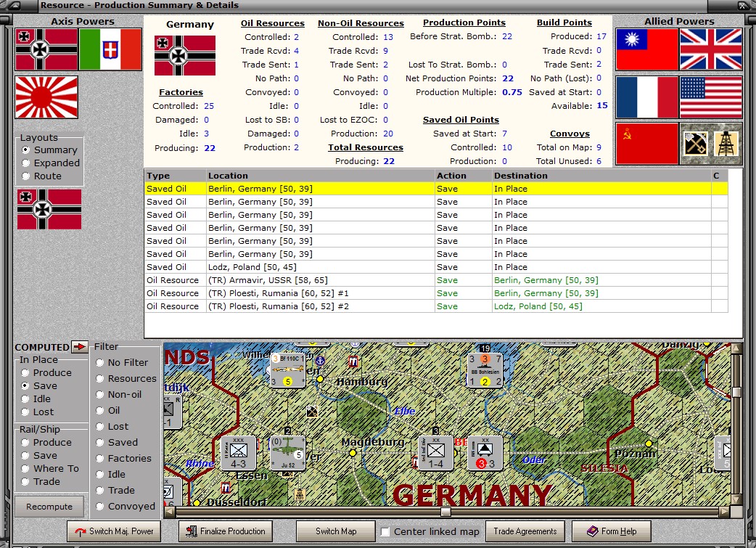This screenshot has width=756, height=548.
Task: Click map scrollbar up arrow
Action: (736, 348)
